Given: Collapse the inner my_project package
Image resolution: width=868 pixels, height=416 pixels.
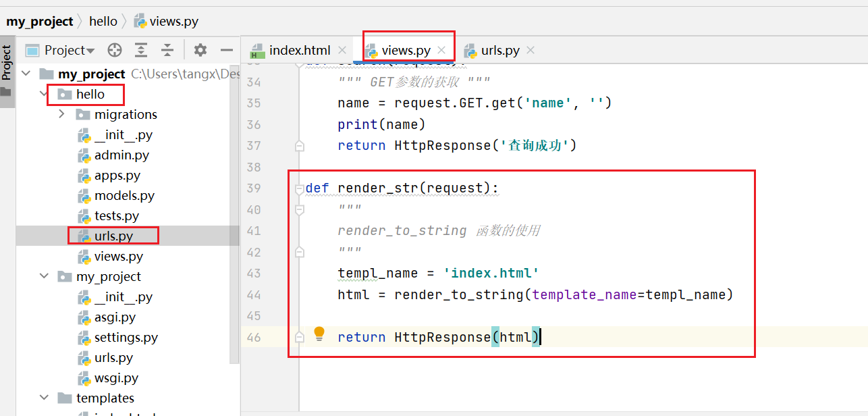Looking at the screenshot, I should click(44, 276).
